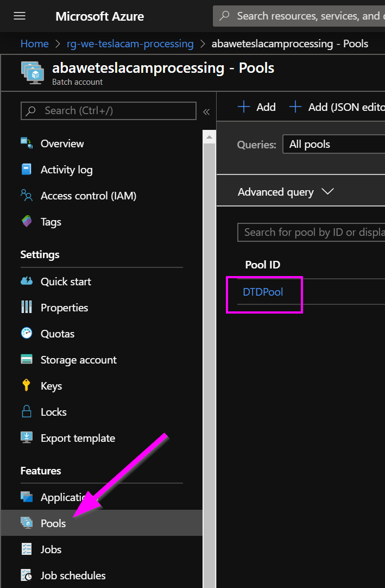Click the plus icon beside Add

(244, 107)
